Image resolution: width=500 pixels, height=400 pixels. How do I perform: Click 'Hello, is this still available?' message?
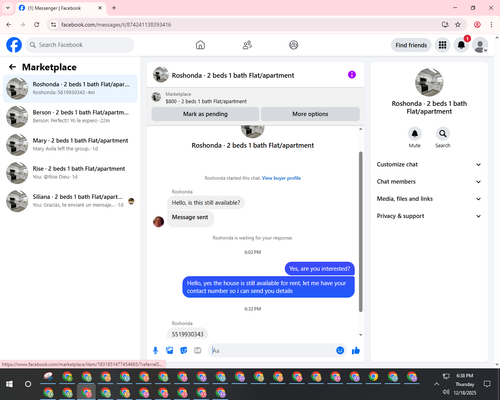(206, 203)
